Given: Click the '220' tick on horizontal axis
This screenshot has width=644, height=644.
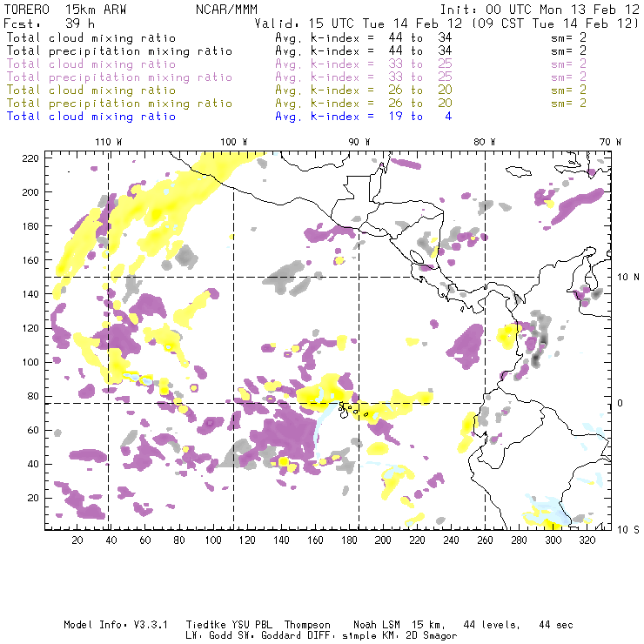Looking at the screenshot, I should pos(417,540).
